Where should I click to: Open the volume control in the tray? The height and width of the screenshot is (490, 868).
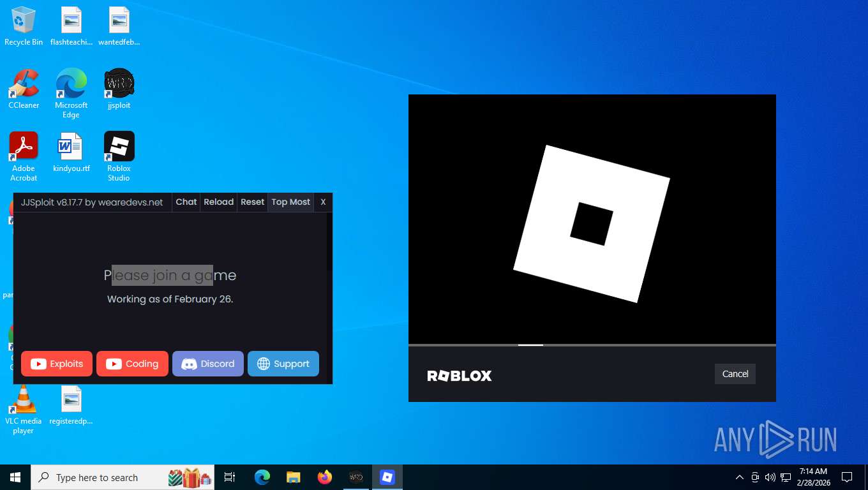coord(770,477)
